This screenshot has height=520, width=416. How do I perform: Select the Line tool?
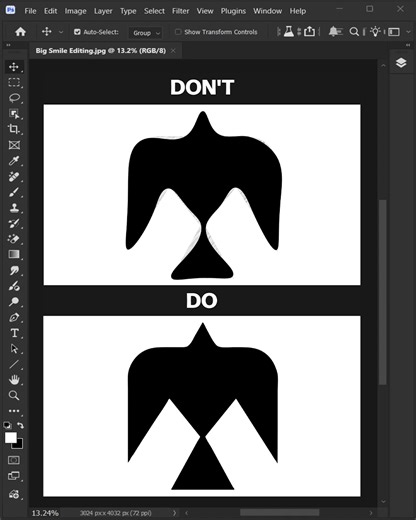pos(14,364)
